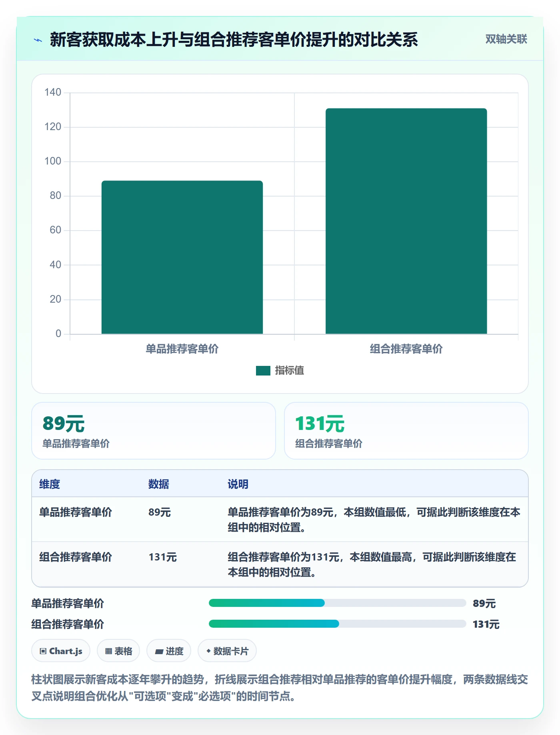Click the "数据" table column header

(x=159, y=484)
